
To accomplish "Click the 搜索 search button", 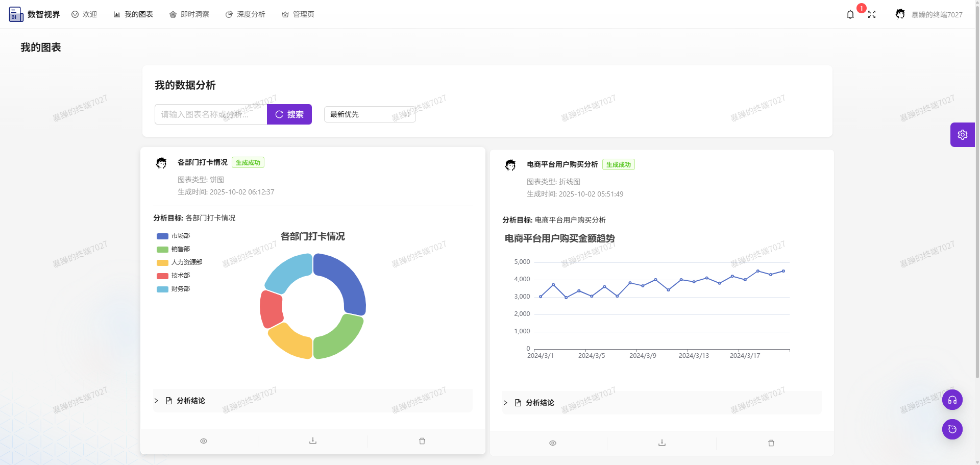I will pyautogui.click(x=289, y=114).
